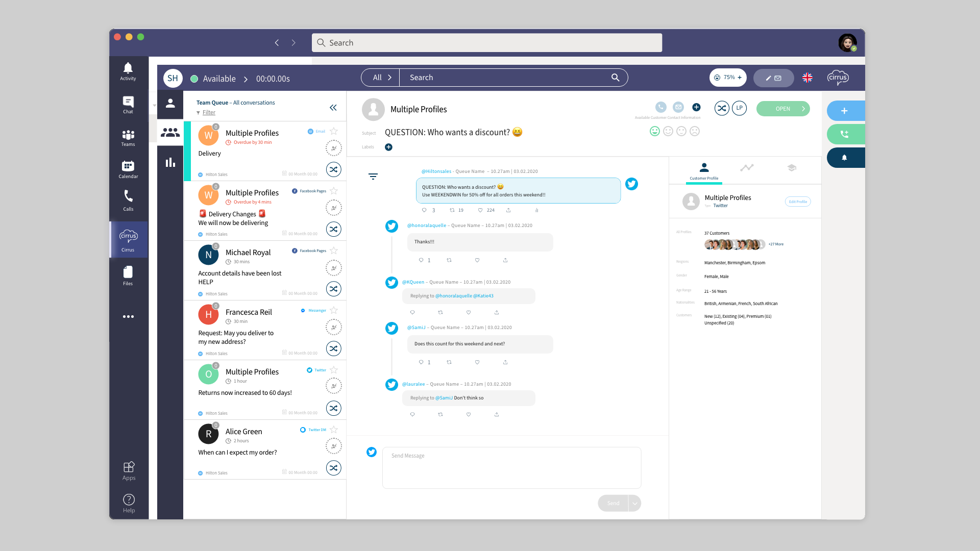The height and width of the screenshot is (551, 980).
Task: Open Apps store in sidebar
Action: 129,471
